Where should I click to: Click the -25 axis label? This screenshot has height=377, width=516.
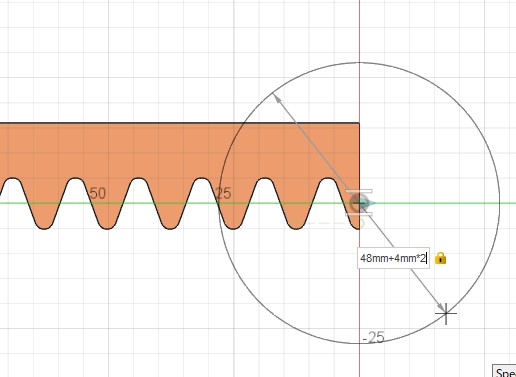pos(374,337)
